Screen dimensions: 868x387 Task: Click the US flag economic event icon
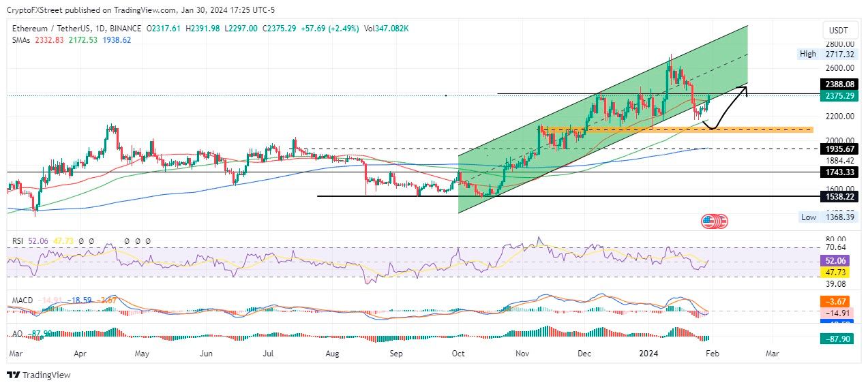(x=710, y=221)
